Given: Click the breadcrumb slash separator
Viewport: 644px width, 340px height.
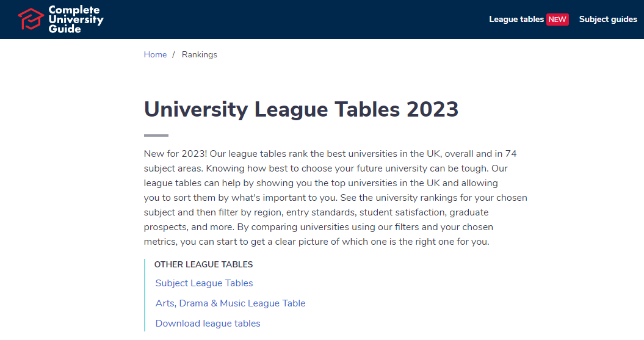Looking at the screenshot, I should point(174,55).
